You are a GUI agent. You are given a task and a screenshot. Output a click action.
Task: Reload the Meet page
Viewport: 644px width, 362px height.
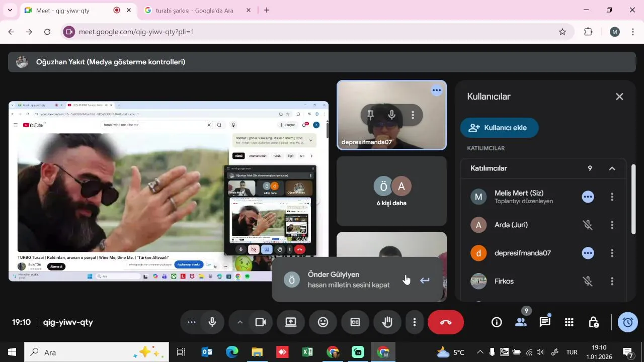[47, 32]
